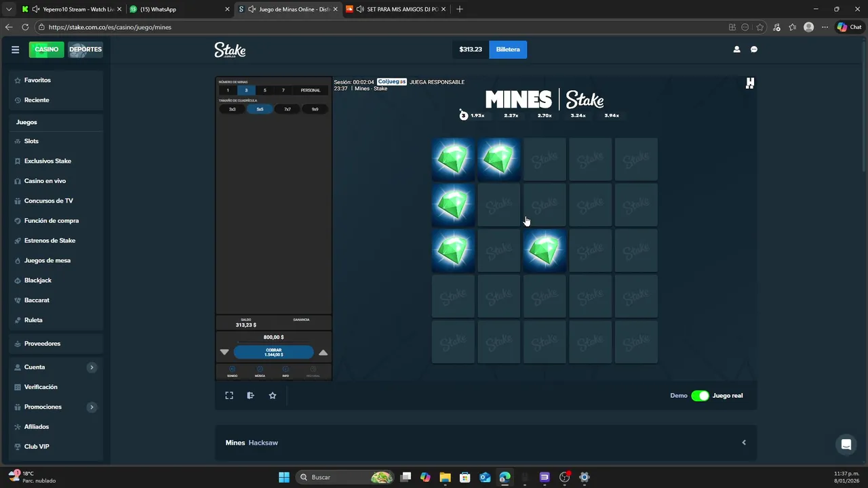Click the $313.23 balance display
The image size is (868, 488).
click(x=471, y=49)
